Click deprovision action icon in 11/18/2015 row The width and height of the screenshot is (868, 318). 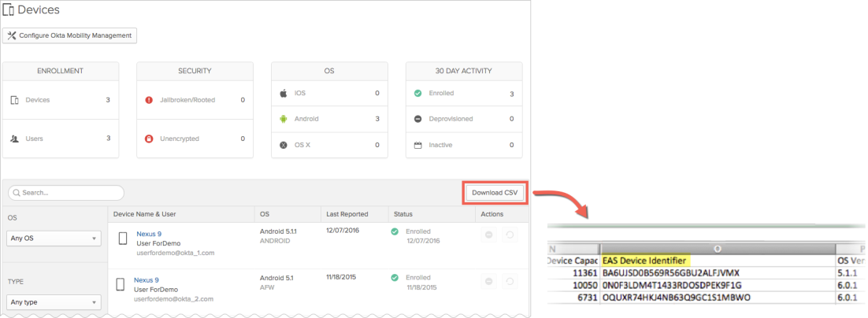click(x=489, y=282)
